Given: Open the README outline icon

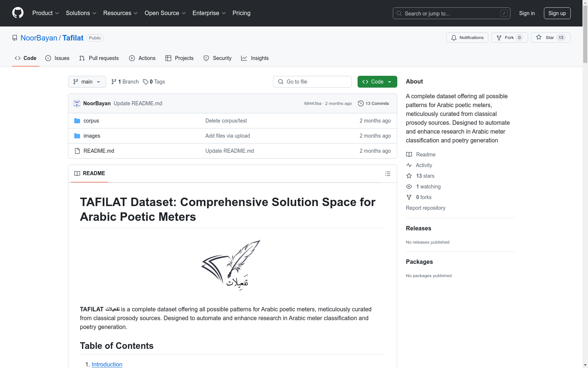Looking at the screenshot, I should click(388, 174).
